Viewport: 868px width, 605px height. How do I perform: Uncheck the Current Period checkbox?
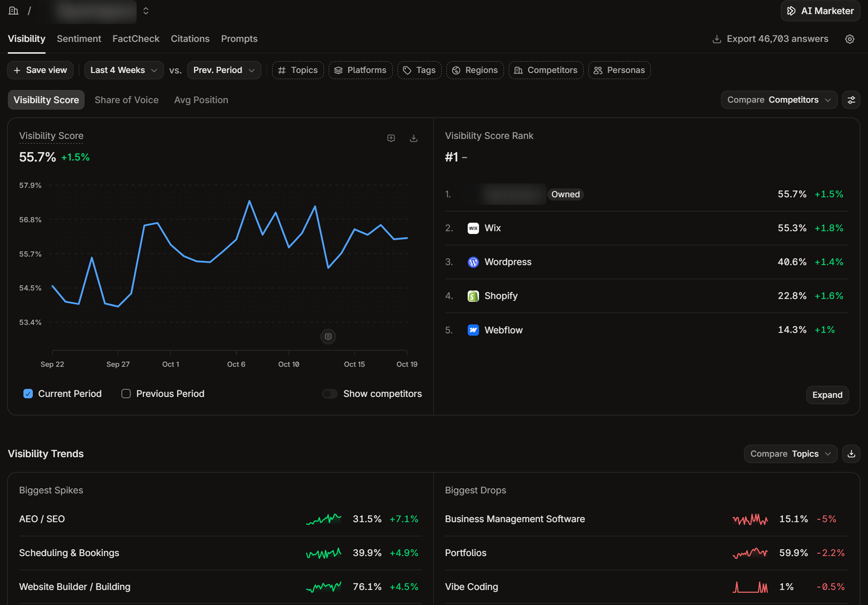(28, 394)
